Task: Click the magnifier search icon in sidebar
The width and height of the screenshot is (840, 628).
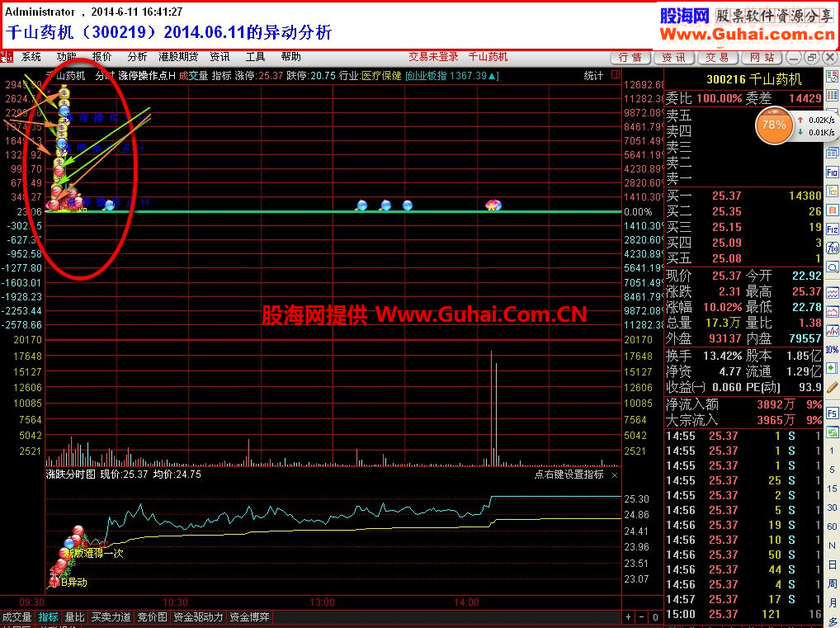Action: coord(832,267)
